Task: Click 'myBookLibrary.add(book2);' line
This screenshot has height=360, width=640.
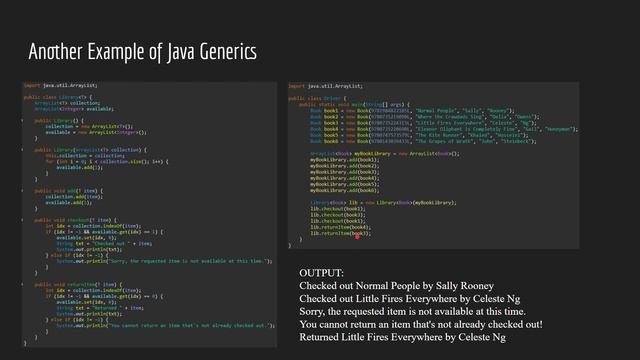Action: 345,166
